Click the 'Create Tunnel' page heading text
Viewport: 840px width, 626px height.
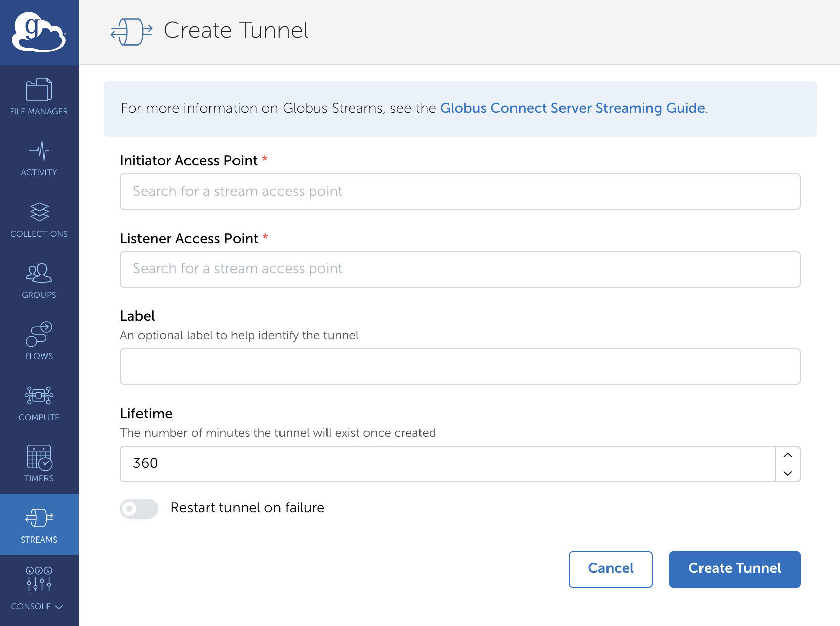(236, 30)
